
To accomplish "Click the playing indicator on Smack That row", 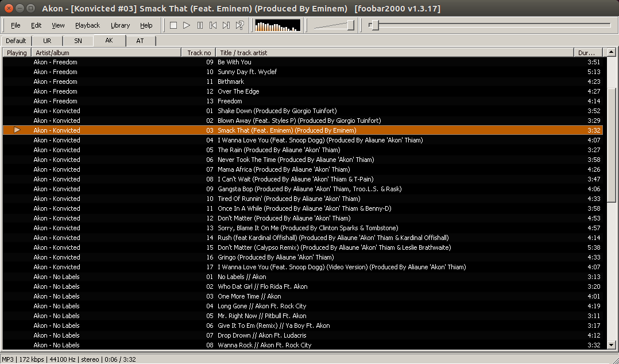I will (x=17, y=130).
